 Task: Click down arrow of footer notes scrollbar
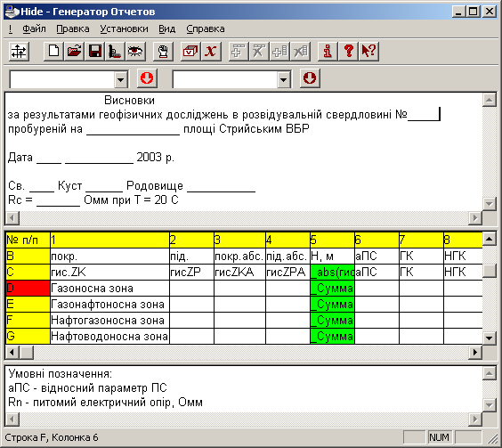(490, 404)
